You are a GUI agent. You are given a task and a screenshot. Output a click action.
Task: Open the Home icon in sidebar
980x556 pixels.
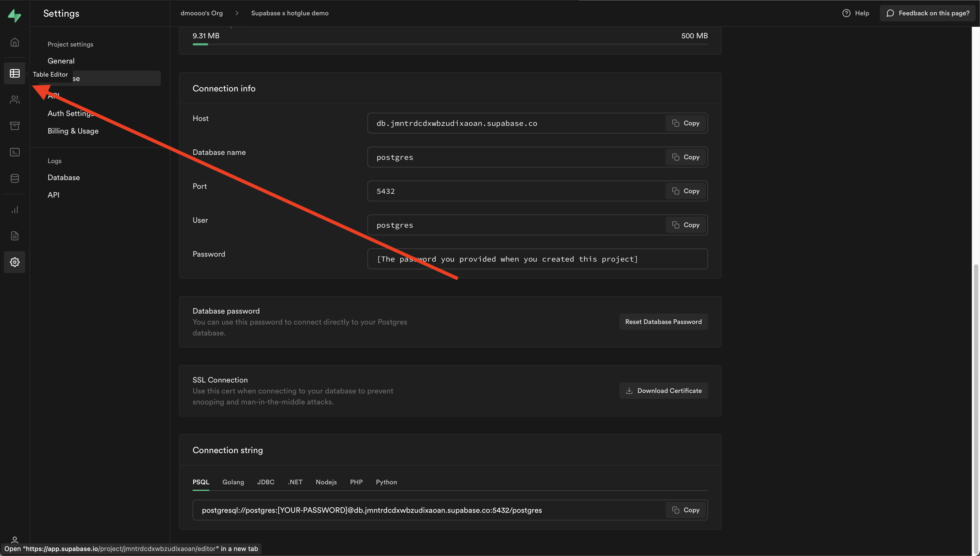tap(15, 42)
